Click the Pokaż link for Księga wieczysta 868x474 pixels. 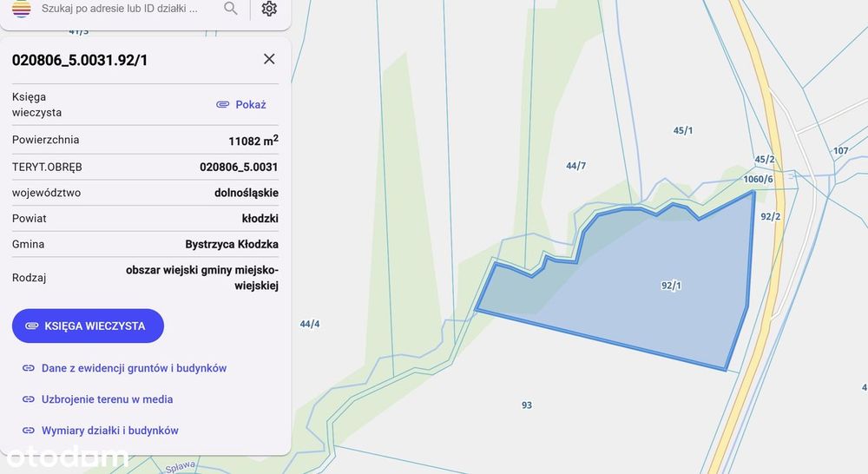[241, 105]
